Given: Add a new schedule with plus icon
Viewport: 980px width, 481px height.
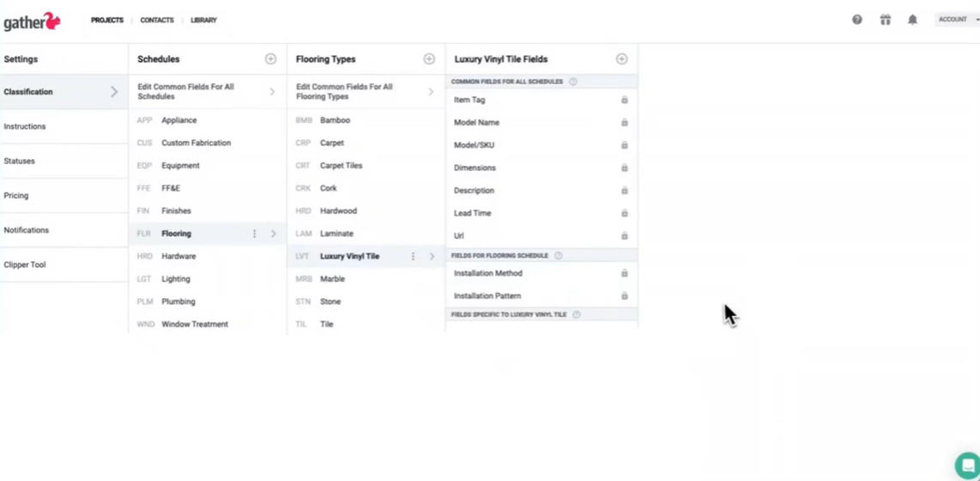Looking at the screenshot, I should pos(270,58).
